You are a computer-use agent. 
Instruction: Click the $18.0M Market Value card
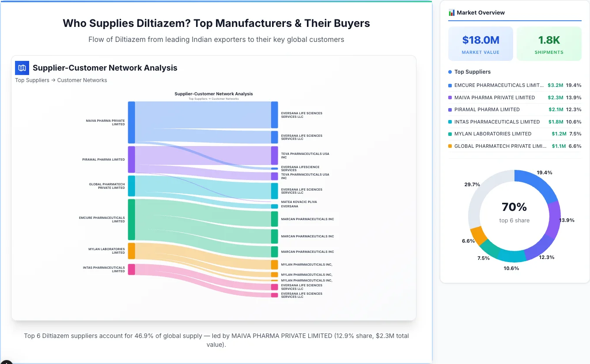[480, 43]
